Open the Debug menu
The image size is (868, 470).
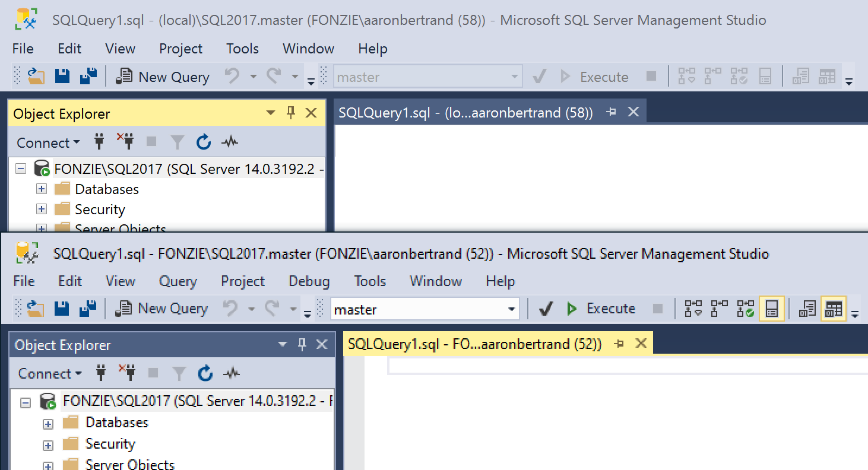309,281
